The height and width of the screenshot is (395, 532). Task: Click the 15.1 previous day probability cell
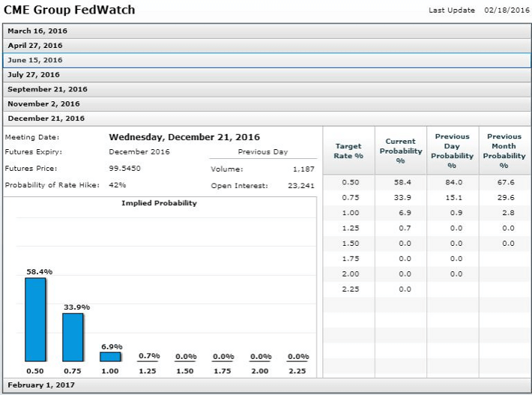[x=454, y=198]
